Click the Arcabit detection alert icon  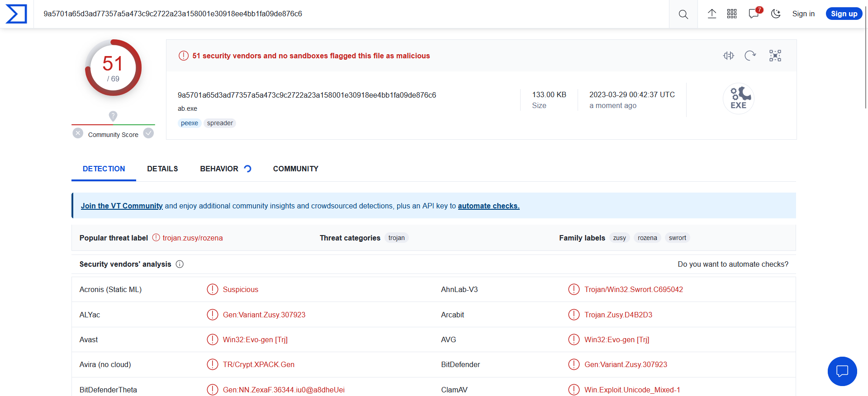(x=574, y=315)
